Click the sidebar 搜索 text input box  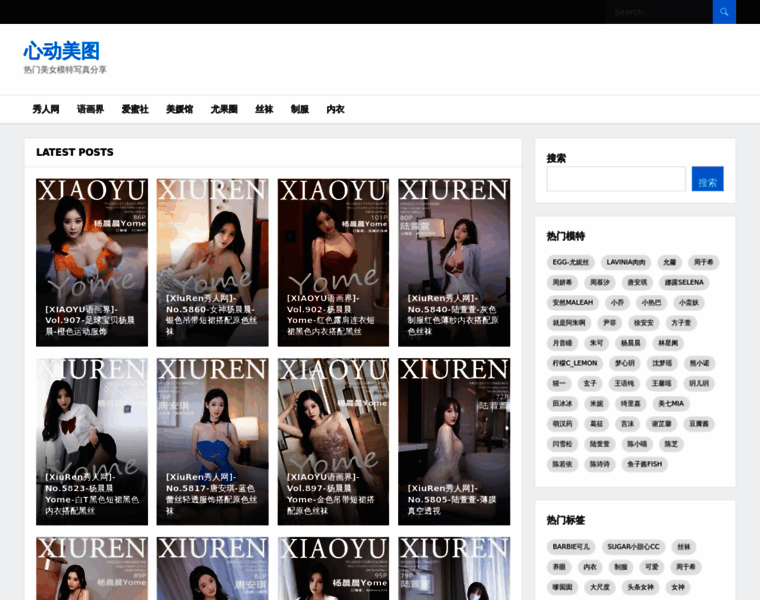616,180
